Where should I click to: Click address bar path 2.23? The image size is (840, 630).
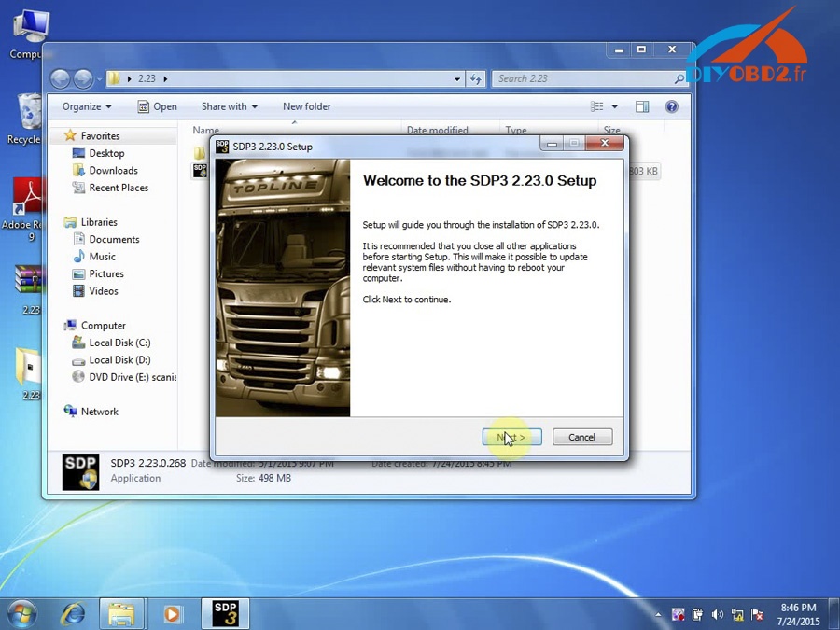click(147, 78)
